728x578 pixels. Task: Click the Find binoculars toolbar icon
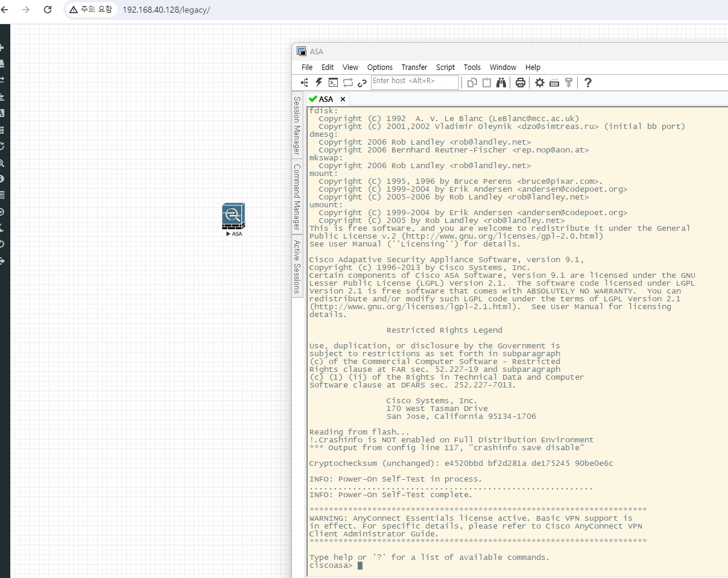(501, 83)
